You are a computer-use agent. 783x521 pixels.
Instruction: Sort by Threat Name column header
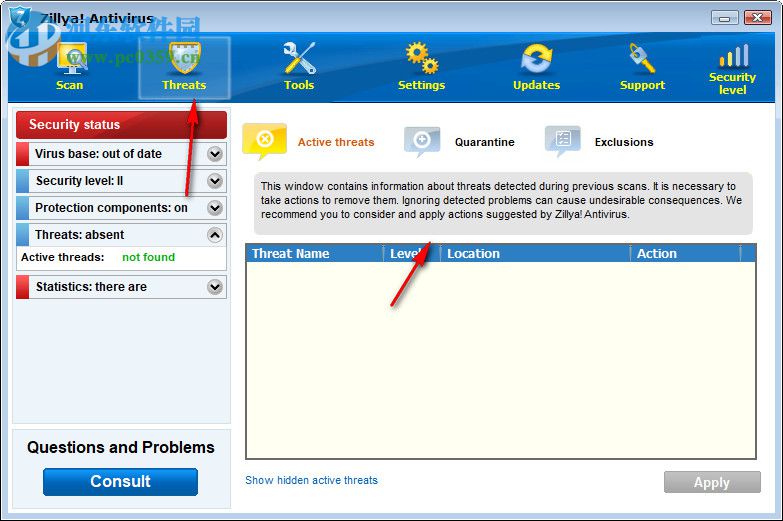314,253
